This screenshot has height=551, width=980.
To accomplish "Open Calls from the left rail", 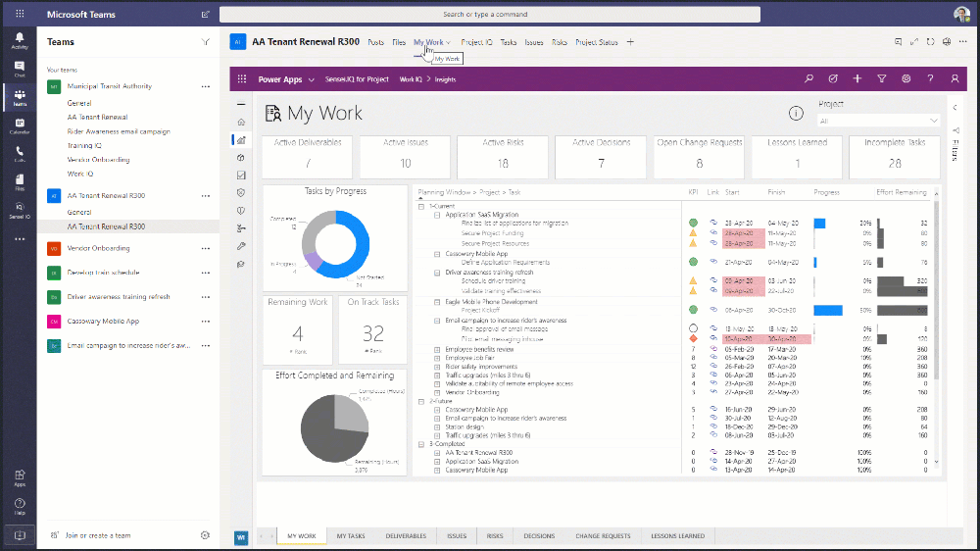I will click(20, 155).
